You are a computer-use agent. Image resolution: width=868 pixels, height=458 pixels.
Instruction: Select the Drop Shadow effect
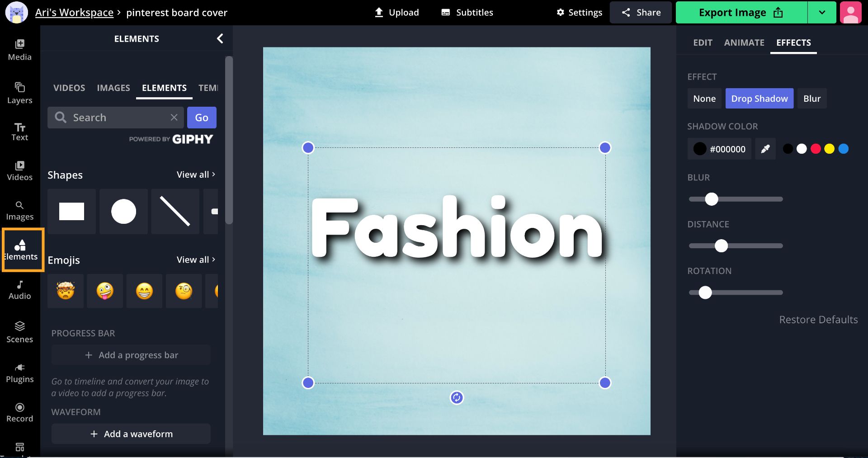pyautogui.click(x=759, y=99)
